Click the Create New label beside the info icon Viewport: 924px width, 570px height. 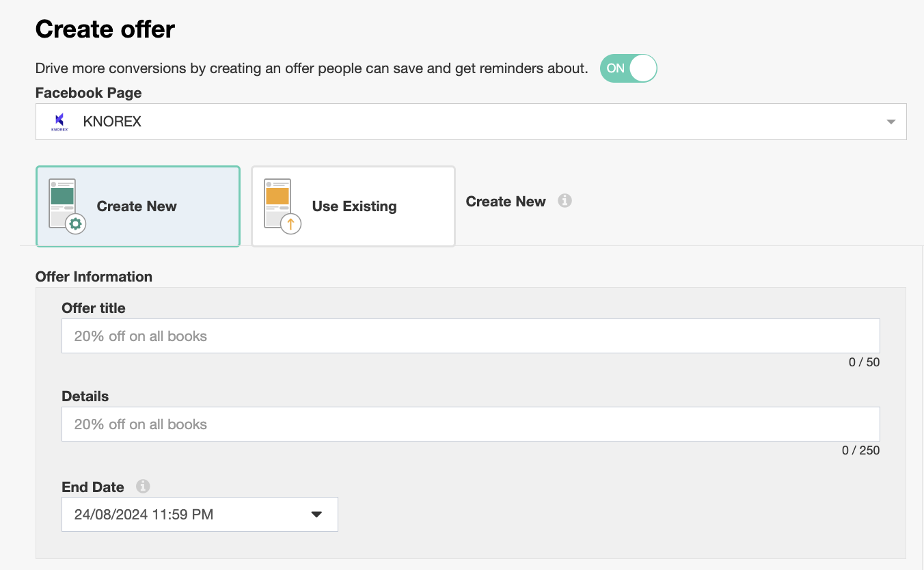pyautogui.click(x=506, y=202)
